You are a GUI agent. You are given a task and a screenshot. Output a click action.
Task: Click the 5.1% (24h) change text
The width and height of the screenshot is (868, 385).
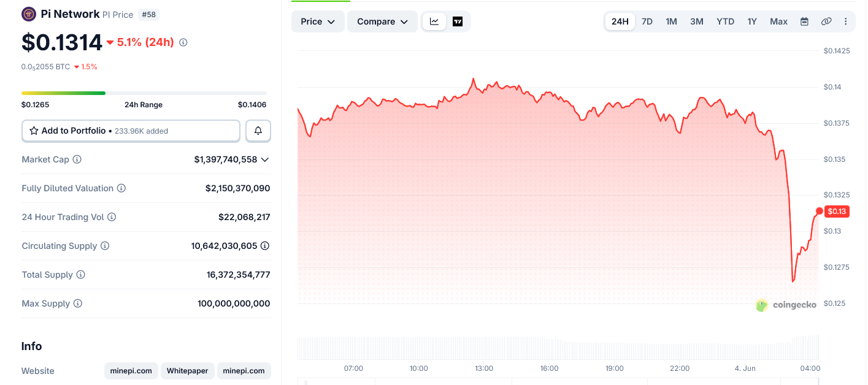click(145, 43)
